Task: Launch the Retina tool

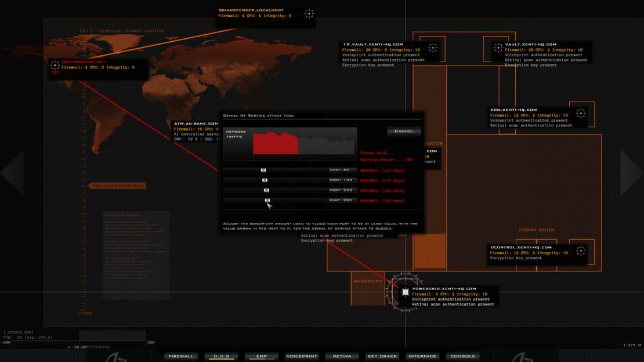Action: pos(342,356)
